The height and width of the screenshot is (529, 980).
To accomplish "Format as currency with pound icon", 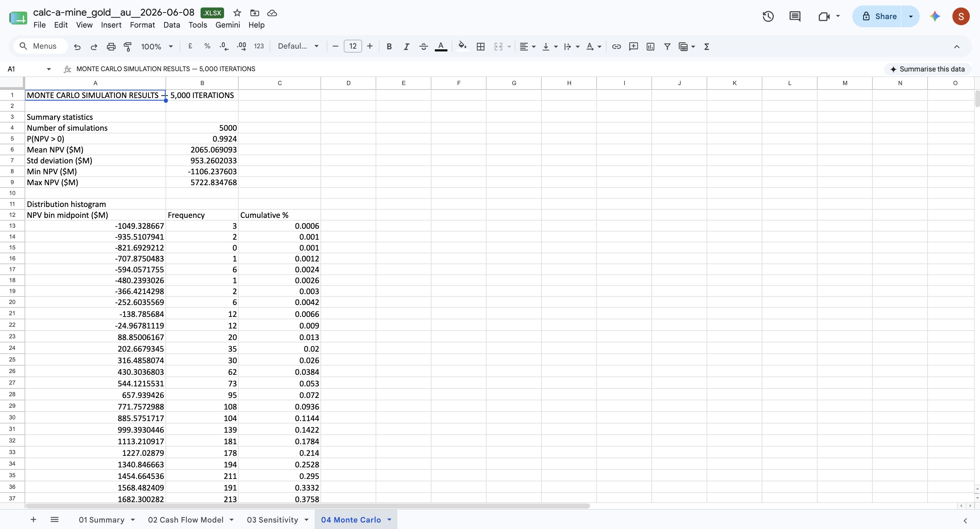I will click(190, 46).
